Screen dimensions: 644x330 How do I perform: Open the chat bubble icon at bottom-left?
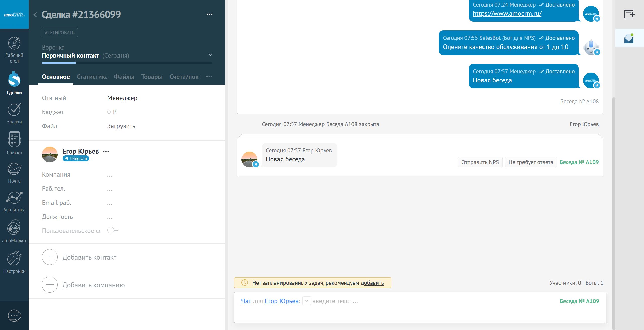pyautogui.click(x=14, y=316)
